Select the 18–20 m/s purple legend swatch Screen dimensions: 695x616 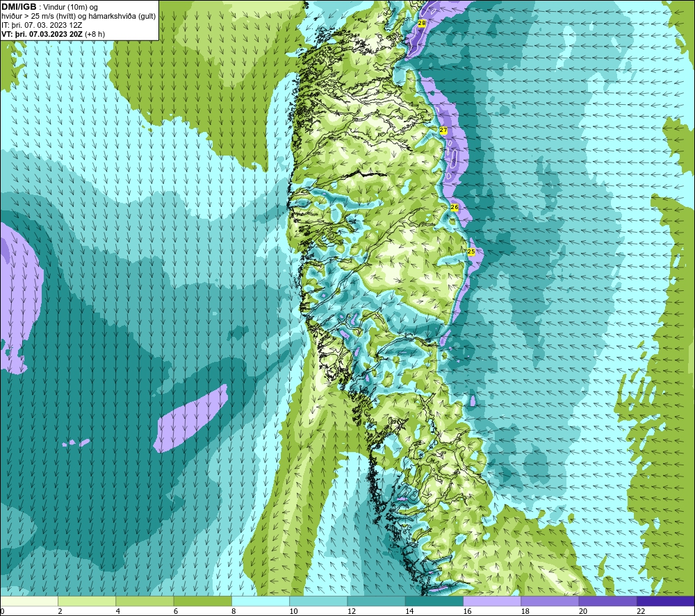(550, 601)
